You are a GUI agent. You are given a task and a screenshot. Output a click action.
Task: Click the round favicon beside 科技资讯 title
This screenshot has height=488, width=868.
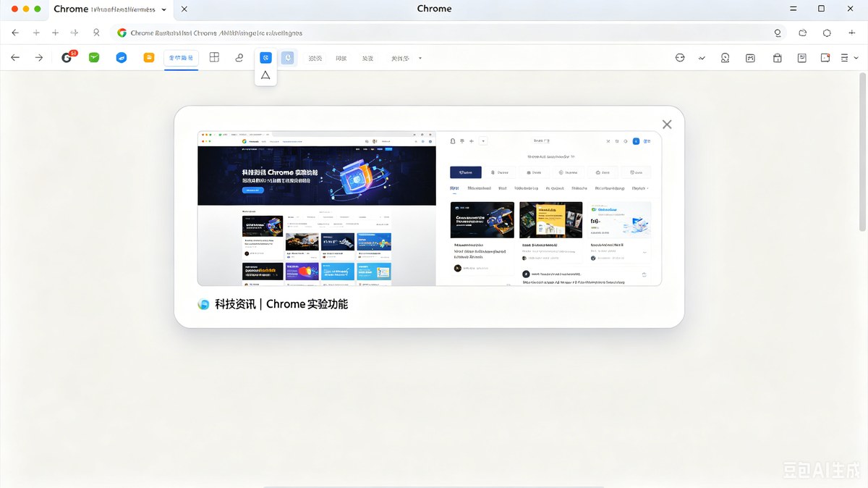click(203, 304)
